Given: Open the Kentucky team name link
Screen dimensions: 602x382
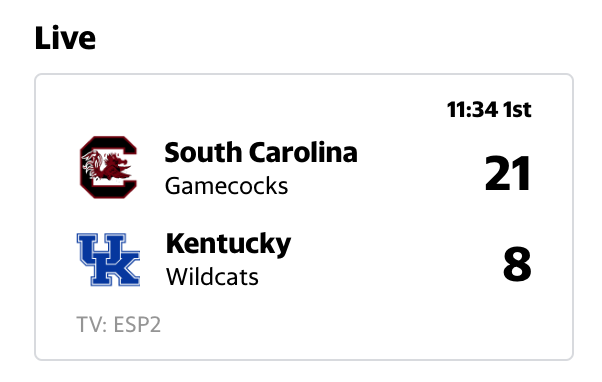Looking at the screenshot, I should (x=228, y=244).
